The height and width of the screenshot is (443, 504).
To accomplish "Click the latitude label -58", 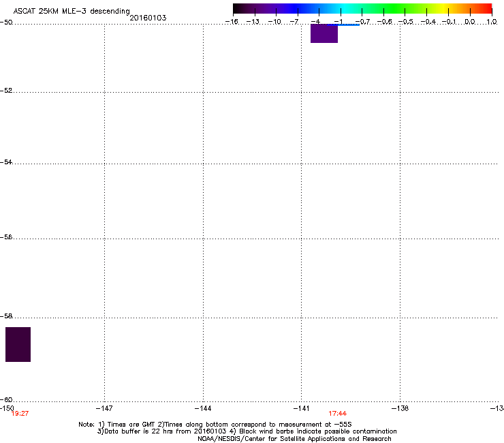I will [6, 316].
